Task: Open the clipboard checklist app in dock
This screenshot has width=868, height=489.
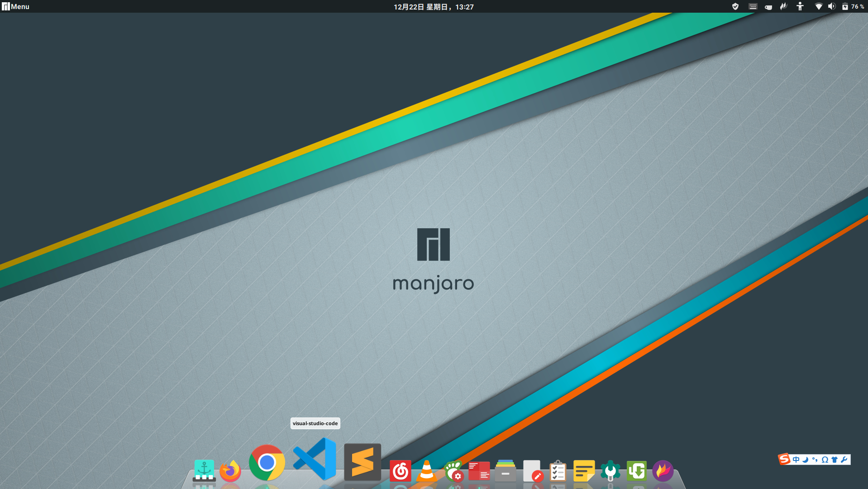Action: pos(558,471)
